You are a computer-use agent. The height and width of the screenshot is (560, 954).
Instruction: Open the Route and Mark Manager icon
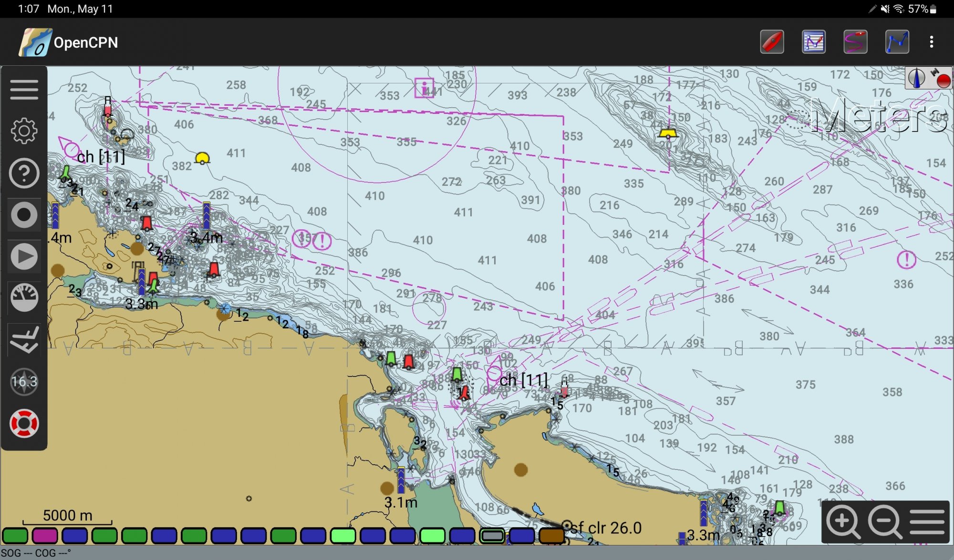point(814,42)
